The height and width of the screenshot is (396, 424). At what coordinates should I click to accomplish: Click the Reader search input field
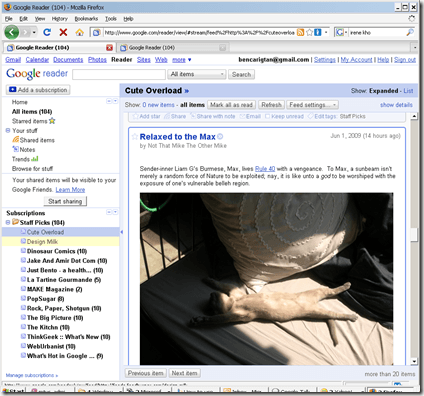119,74
